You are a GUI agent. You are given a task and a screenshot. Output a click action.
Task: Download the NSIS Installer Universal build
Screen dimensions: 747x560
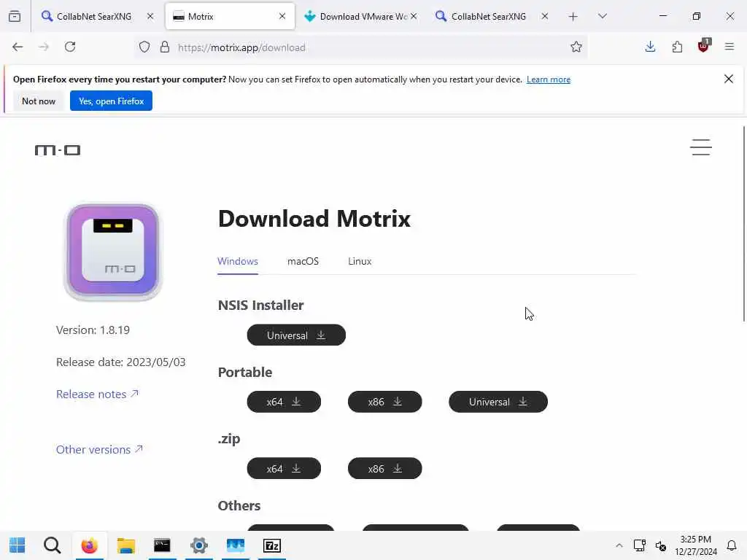point(296,335)
